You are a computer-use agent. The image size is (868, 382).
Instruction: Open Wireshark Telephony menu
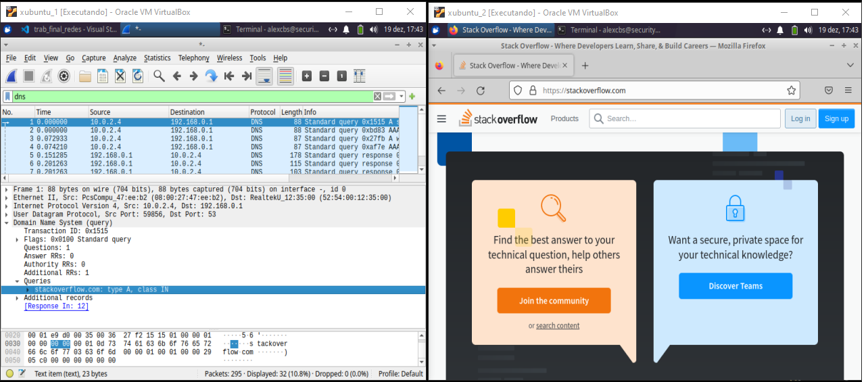click(194, 58)
